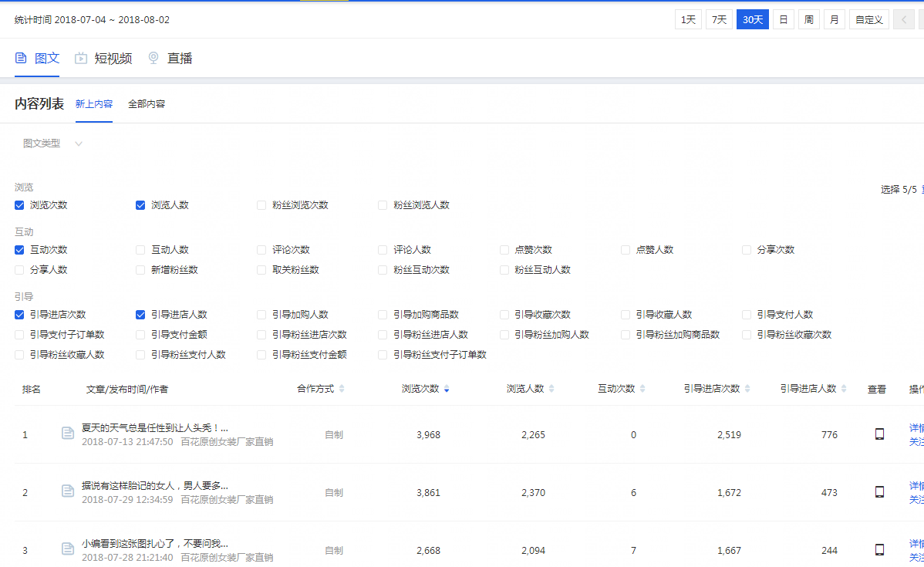Check the 引导收藏次数 checkbox
Screen dimensions: 924x567
point(504,315)
